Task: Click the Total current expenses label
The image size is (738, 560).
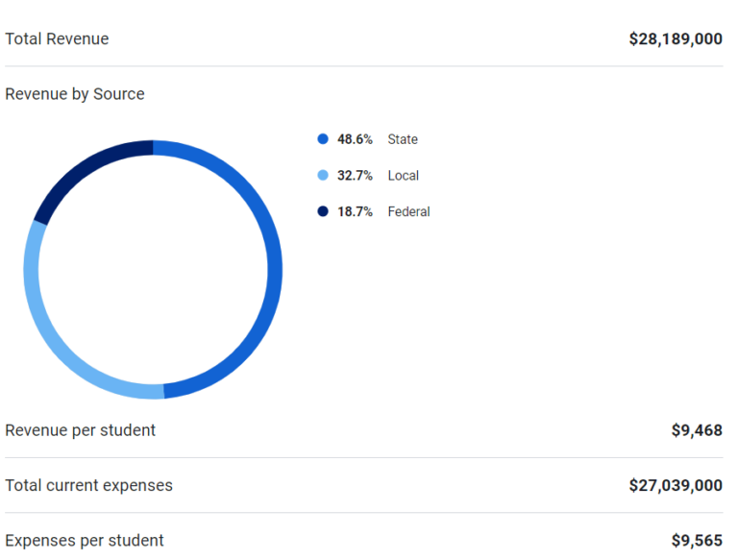Action: (x=89, y=485)
